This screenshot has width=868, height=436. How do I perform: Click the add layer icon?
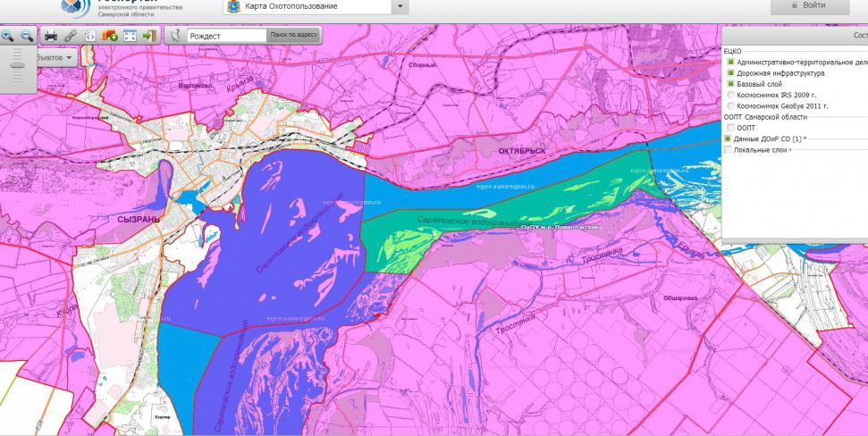110,36
